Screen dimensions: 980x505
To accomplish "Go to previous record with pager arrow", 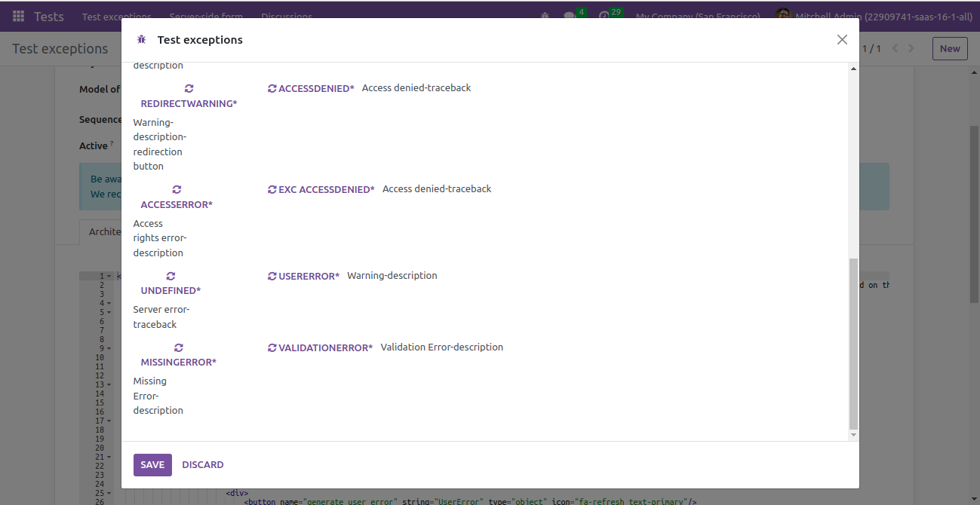I will [895, 48].
